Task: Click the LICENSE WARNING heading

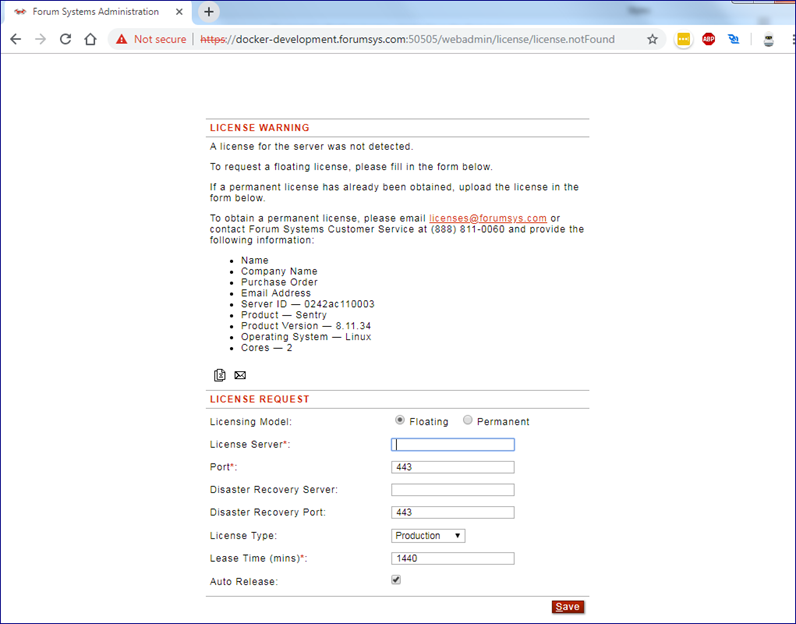Action: point(259,128)
